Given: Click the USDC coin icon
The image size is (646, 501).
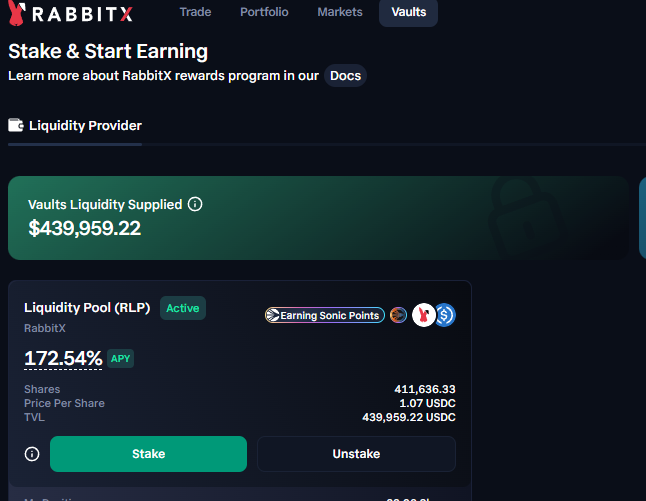Looking at the screenshot, I should coord(446,315).
